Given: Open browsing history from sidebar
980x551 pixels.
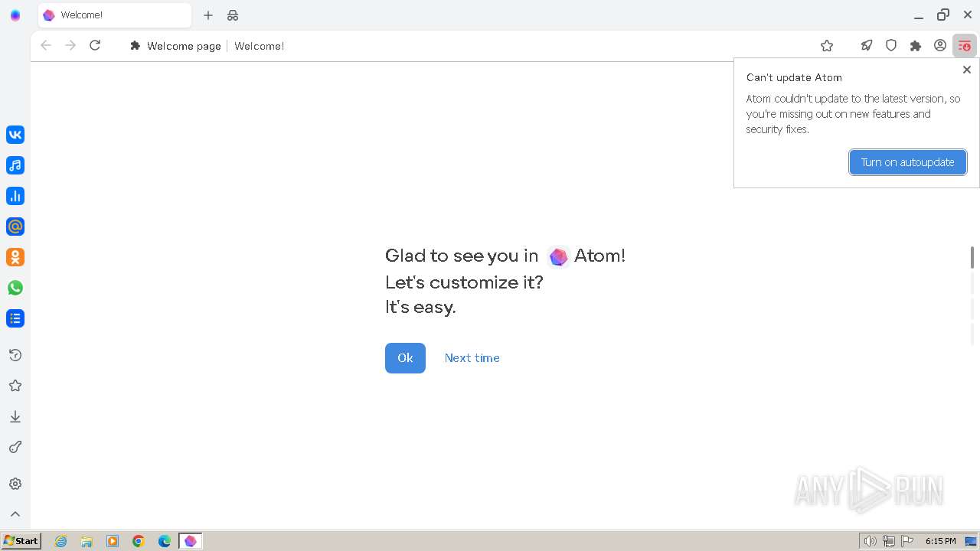Looking at the screenshot, I should pos(15,355).
